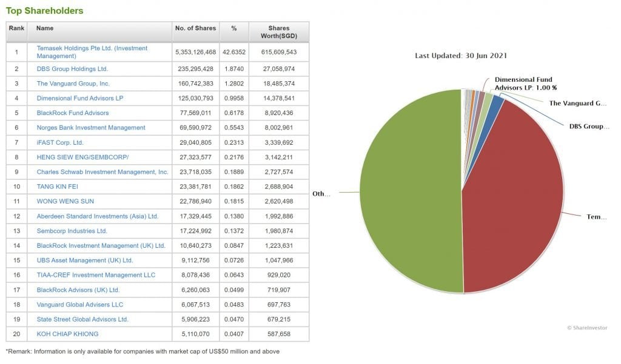Open WONG WENG SUN shareholder link
Image resolution: width=621 pixels, height=364 pixels.
[x=65, y=201]
